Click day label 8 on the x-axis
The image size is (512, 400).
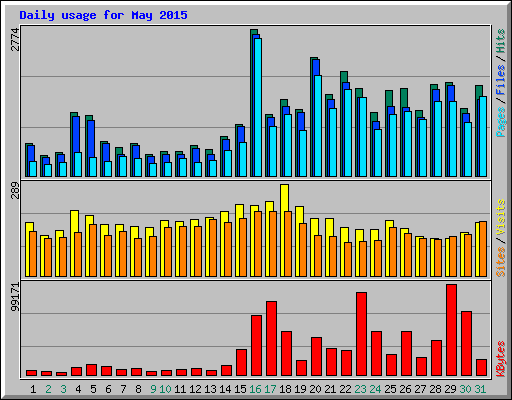pos(138,389)
